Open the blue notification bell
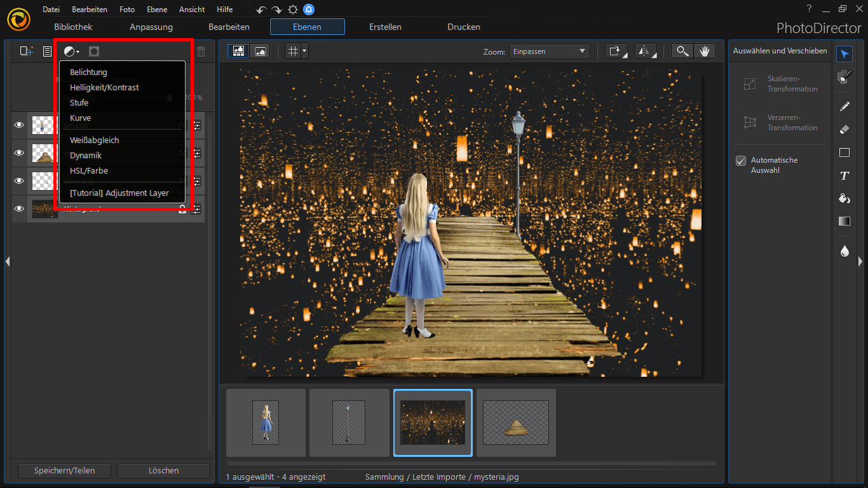The width and height of the screenshot is (868, 488). (x=308, y=10)
